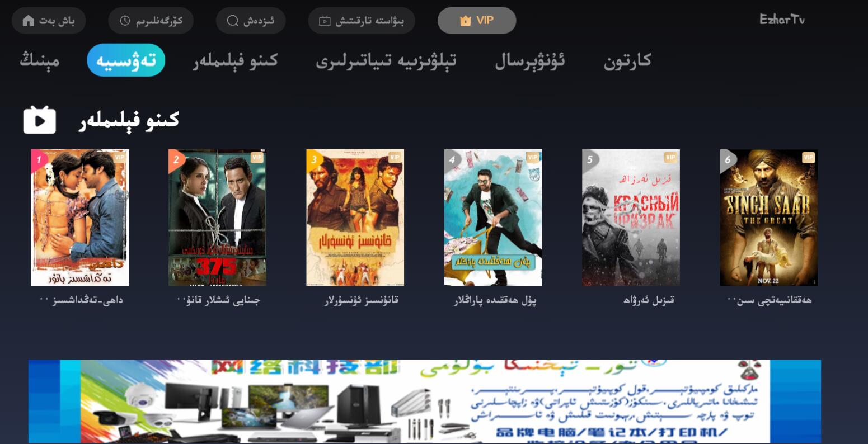The image size is (868, 444).
Task: Open the مېنىڭ tab
Action: click(39, 60)
